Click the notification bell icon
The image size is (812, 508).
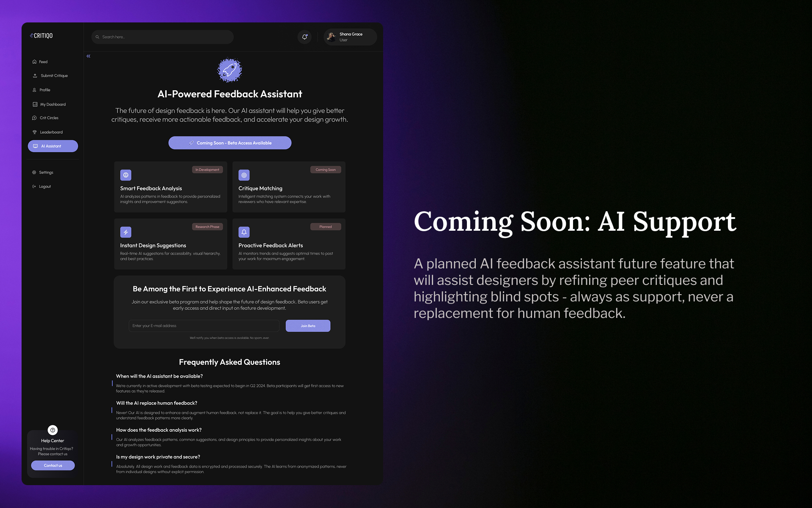coord(304,37)
